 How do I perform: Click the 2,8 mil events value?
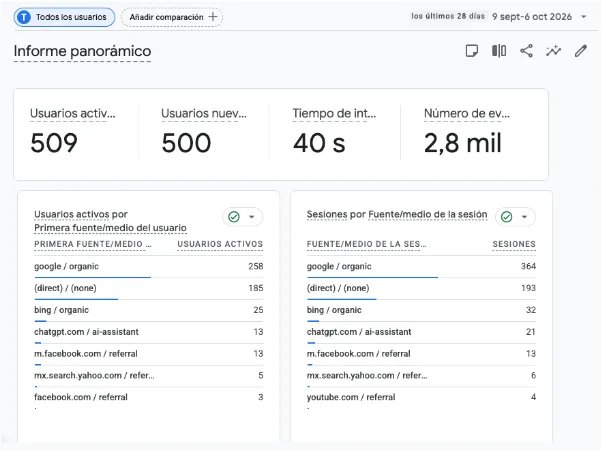click(x=463, y=143)
